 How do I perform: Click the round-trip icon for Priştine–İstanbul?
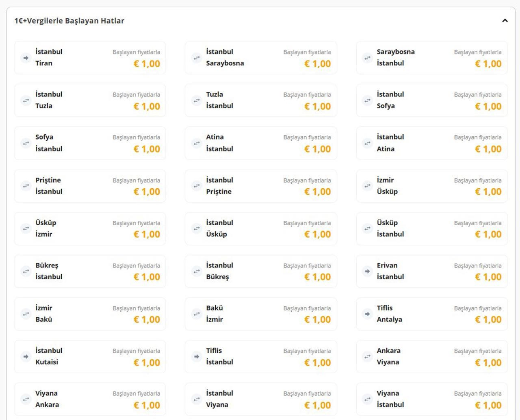tap(26, 186)
